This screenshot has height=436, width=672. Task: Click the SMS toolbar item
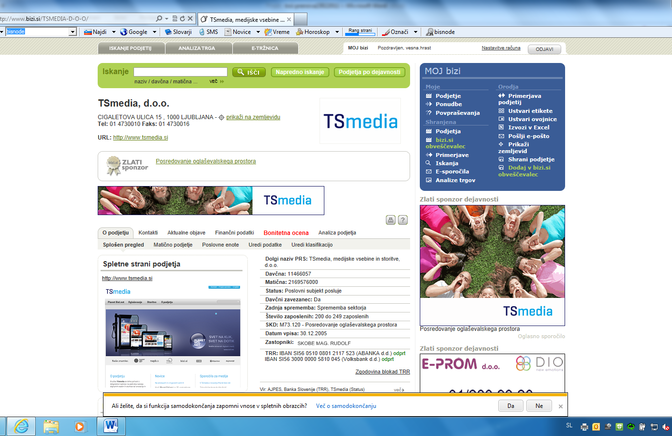point(209,32)
